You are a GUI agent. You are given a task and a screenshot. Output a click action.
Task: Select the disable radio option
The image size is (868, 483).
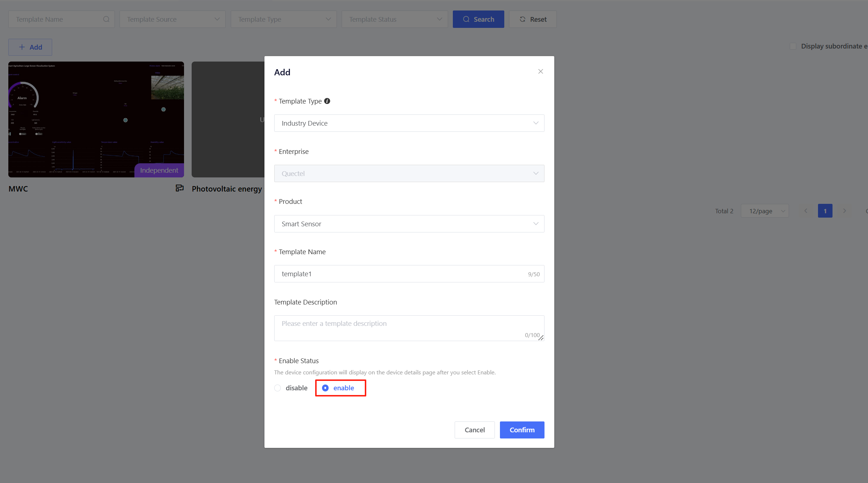tap(278, 388)
